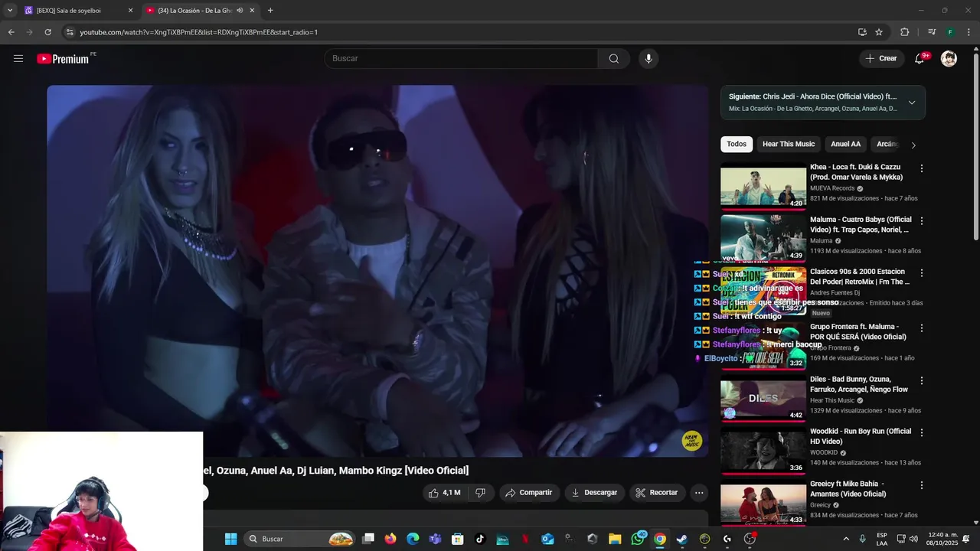
Task: Open Firefox from the taskbar
Action: click(x=390, y=539)
